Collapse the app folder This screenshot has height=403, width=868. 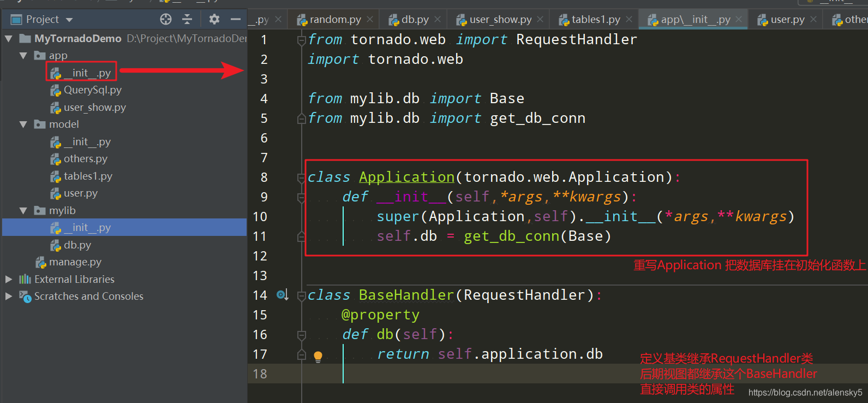[23, 56]
